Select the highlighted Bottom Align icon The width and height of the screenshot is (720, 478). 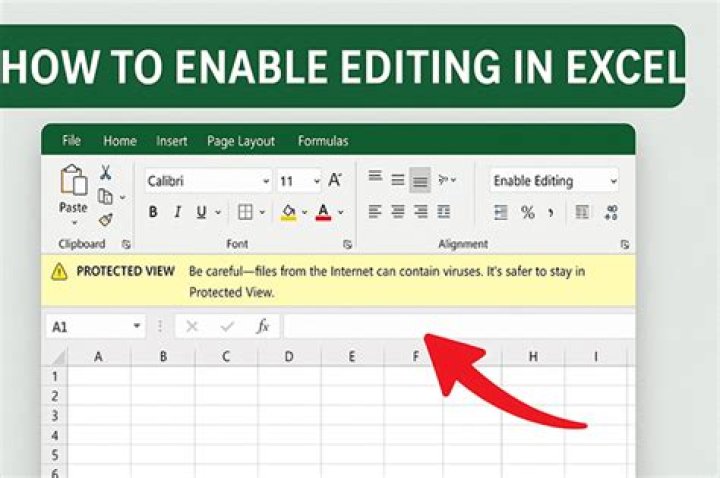[420, 180]
